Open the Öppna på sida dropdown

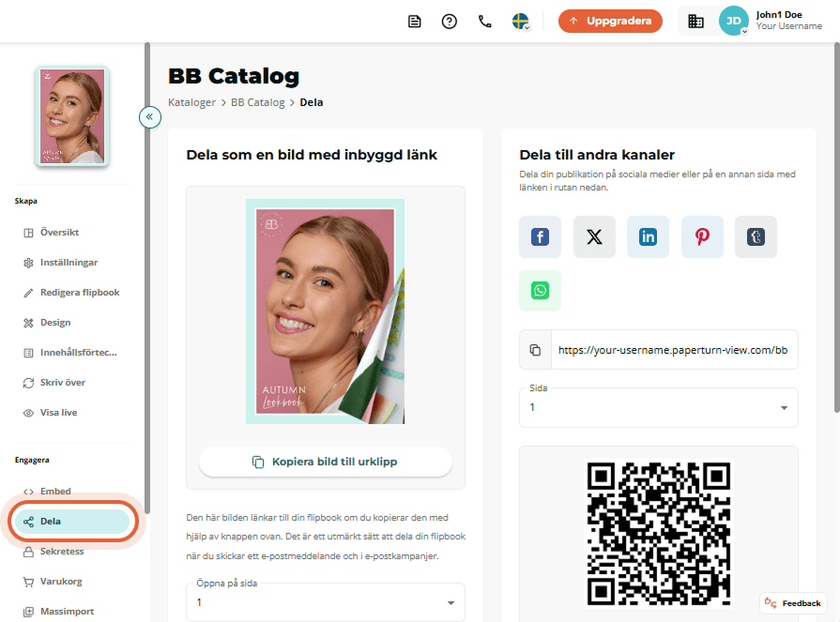pyautogui.click(x=325, y=602)
